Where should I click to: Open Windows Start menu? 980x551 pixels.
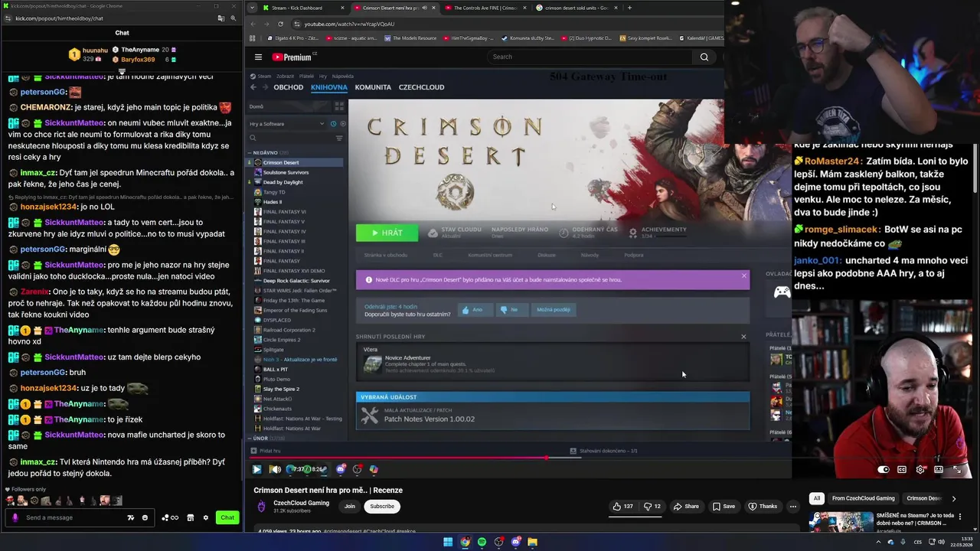[x=448, y=542]
